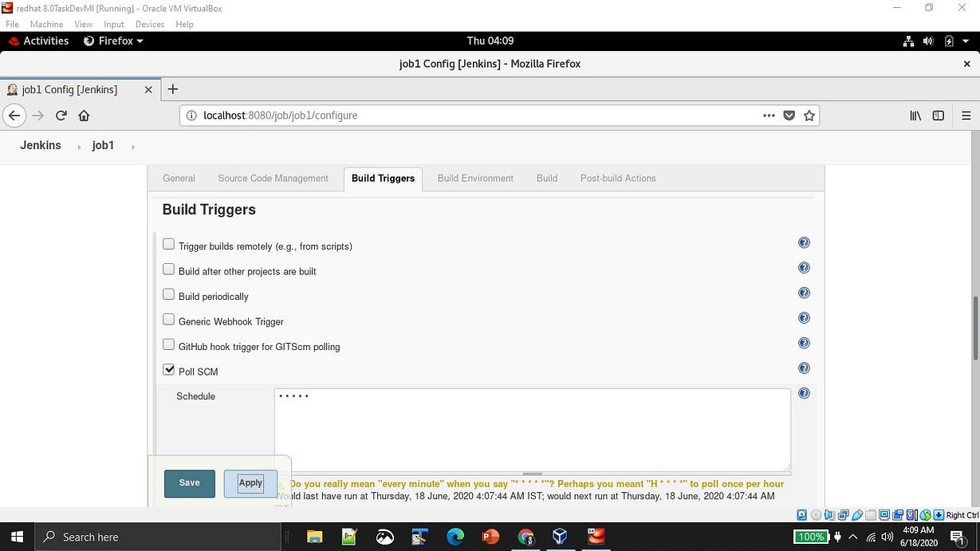The height and width of the screenshot is (551, 980).
Task: Go to the Firefox home page
Action: pyautogui.click(x=84, y=116)
